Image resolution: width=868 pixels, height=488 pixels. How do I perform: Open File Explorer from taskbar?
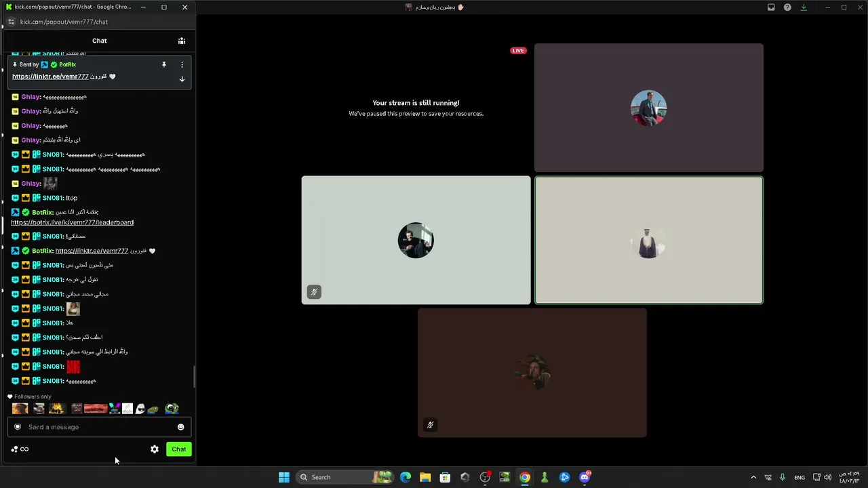[x=425, y=477]
